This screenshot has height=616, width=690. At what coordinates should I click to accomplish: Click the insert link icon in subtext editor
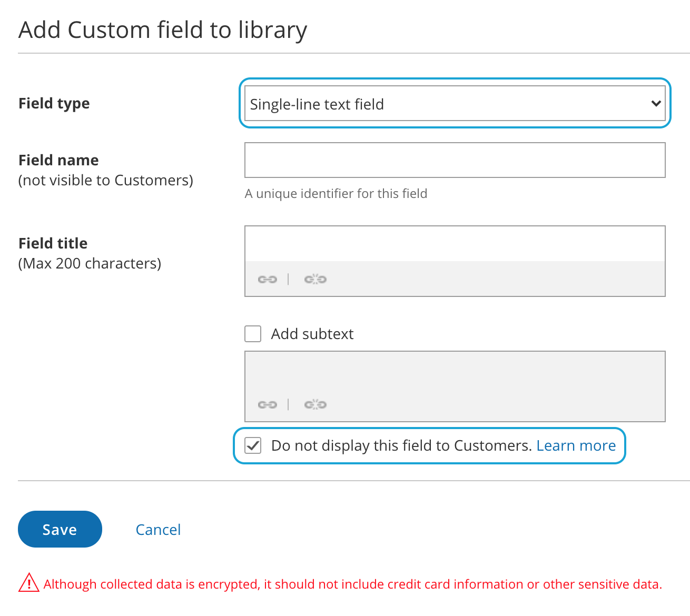click(267, 404)
